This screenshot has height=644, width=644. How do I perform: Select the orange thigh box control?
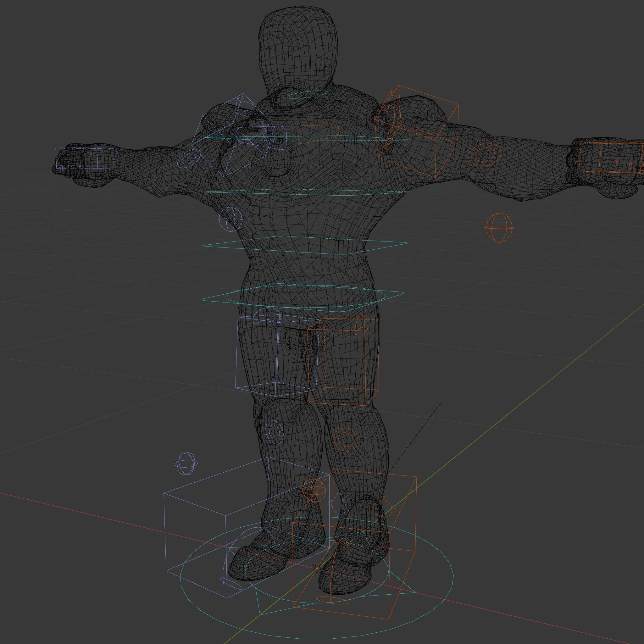coord(343,361)
